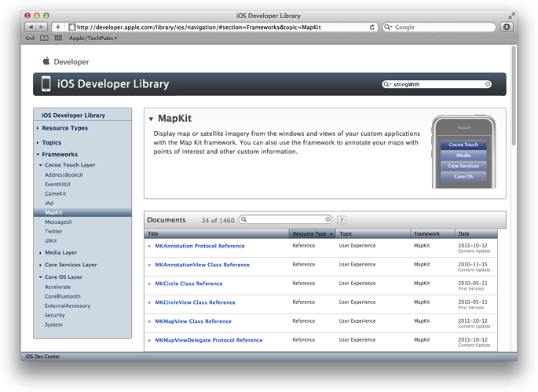The image size is (538, 392).
Task: Sort documents by Date column
Action: (x=476, y=234)
